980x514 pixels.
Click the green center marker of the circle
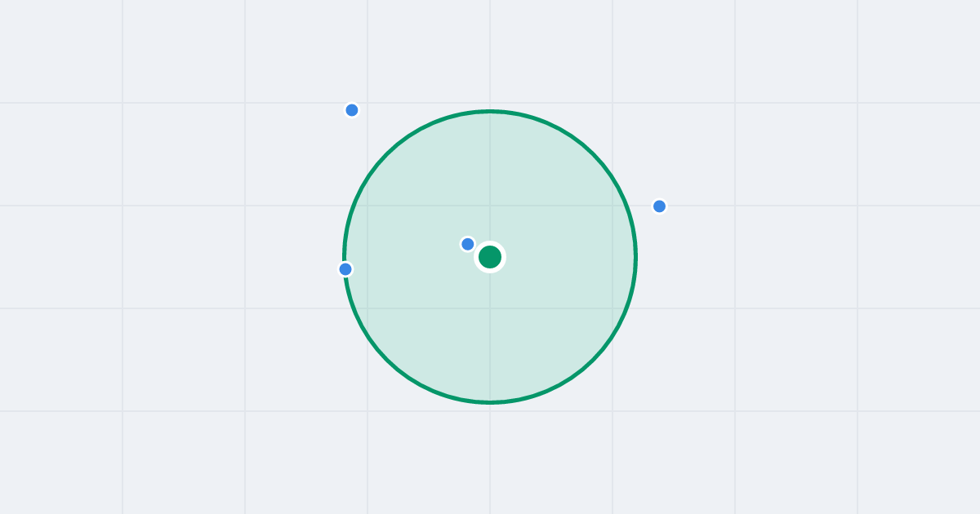tap(490, 257)
